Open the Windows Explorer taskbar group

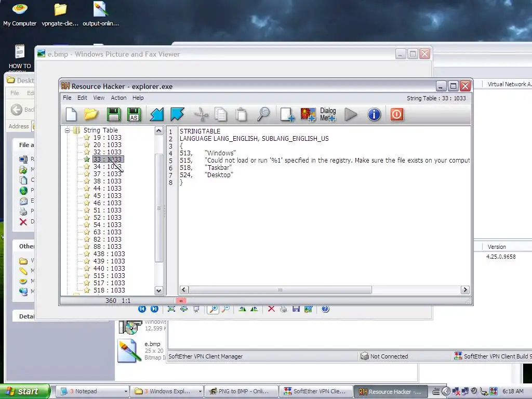coord(167,391)
